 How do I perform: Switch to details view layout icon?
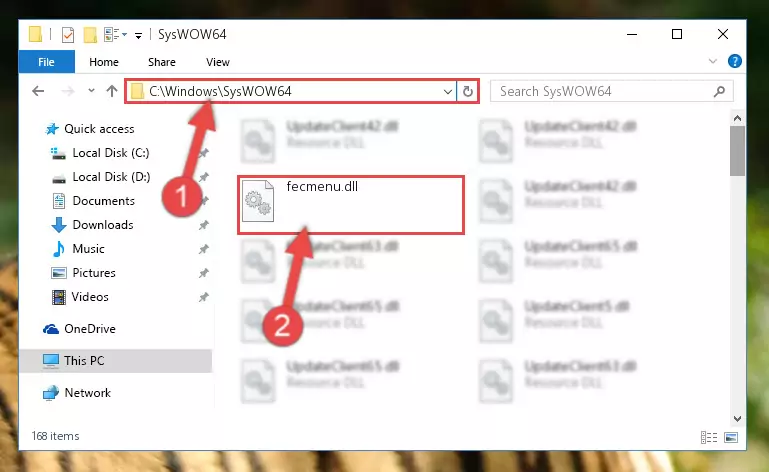click(x=709, y=437)
